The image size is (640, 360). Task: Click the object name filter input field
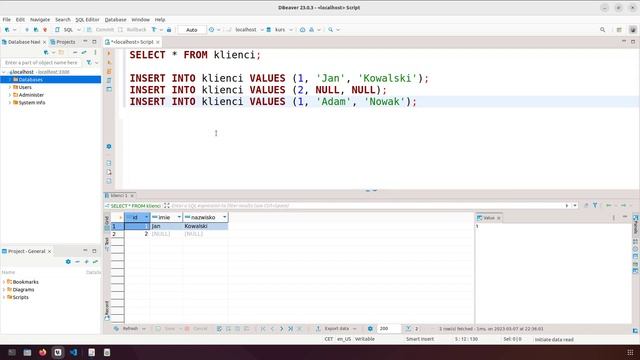[41, 63]
